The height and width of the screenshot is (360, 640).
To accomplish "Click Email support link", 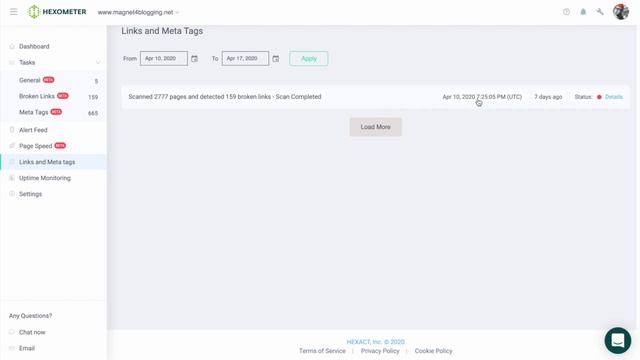I will [x=27, y=348].
